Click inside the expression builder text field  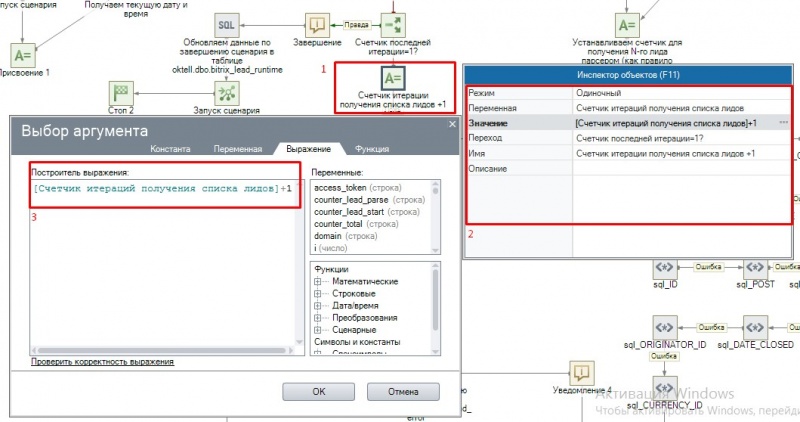click(163, 263)
